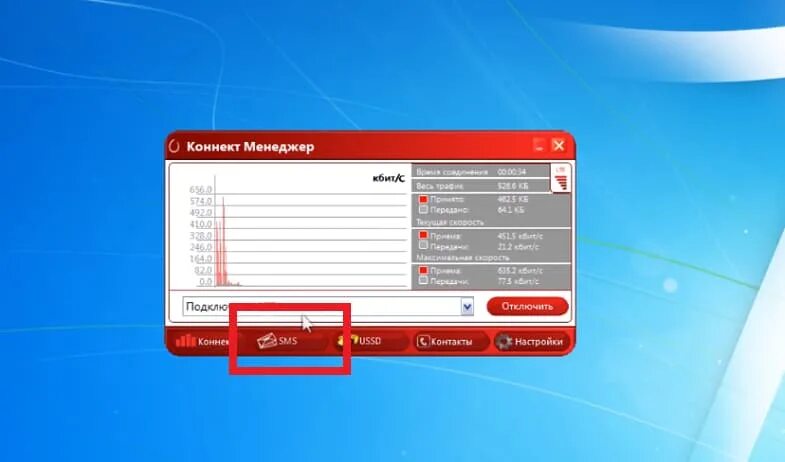Click the 328.0 axis value on graph
The image size is (785, 462).
click(200, 236)
